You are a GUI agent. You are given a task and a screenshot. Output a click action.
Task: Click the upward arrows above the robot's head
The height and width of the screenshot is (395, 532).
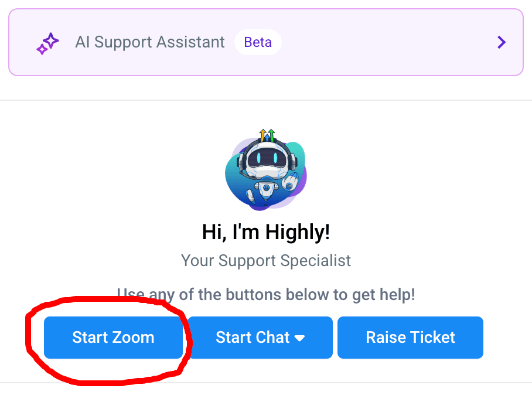pyautogui.click(x=267, y=135)
